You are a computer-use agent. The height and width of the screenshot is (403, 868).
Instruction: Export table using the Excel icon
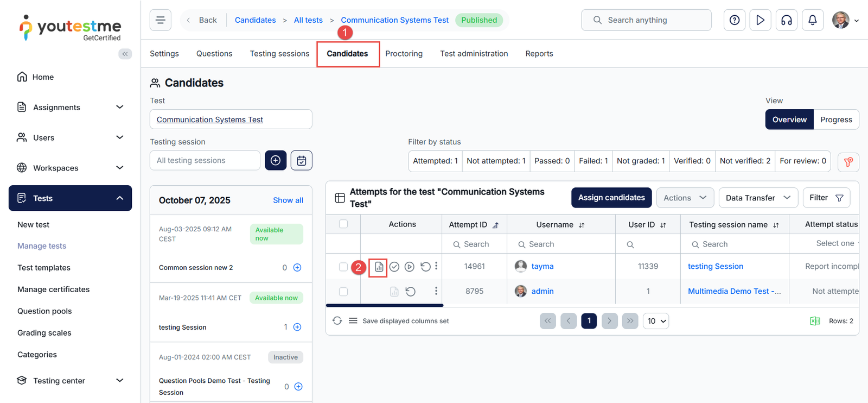tap(815, 321)
